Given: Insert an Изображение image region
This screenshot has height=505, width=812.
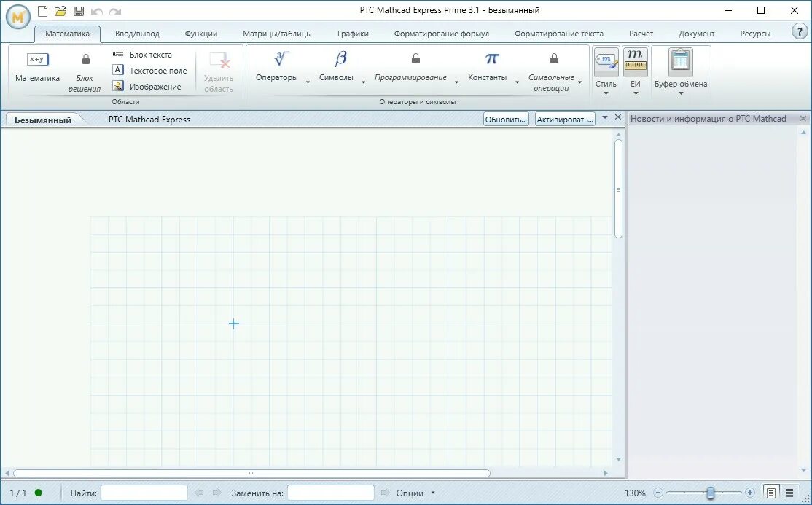Looking at the screenshot, I should (x=147, y=87).
